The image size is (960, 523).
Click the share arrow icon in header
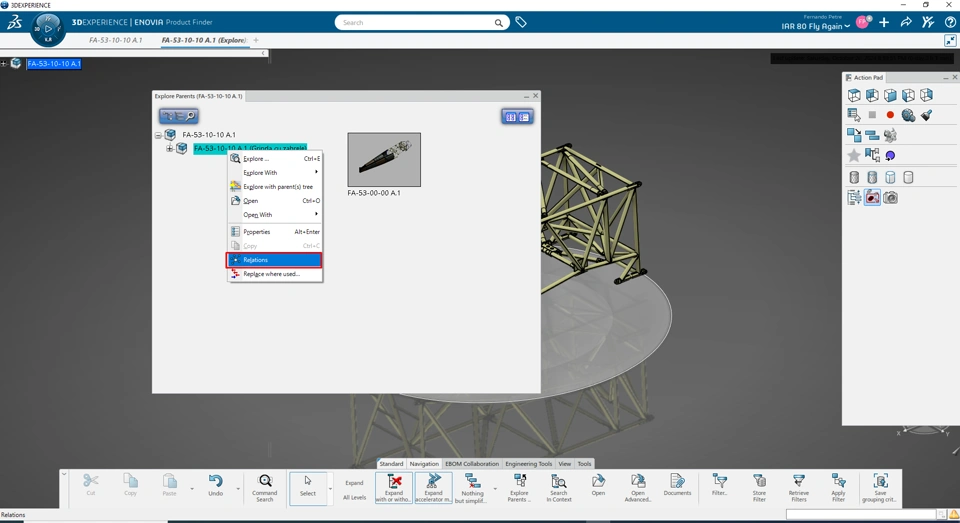(906, 23)
